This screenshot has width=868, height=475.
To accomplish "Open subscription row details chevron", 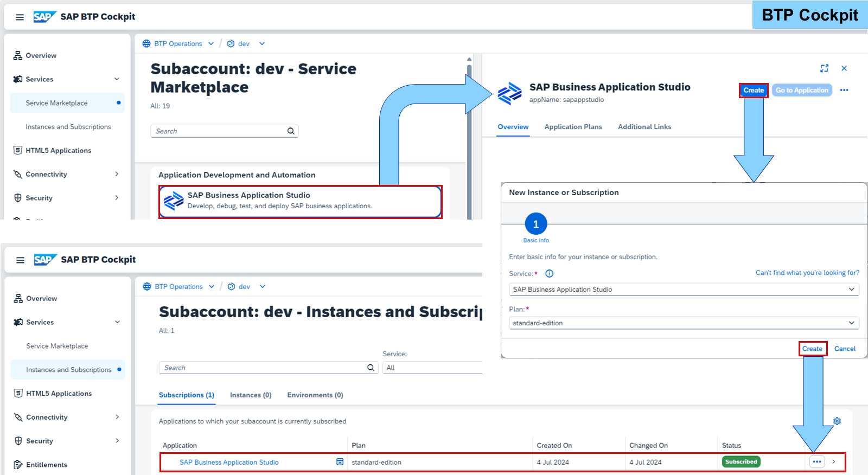I will (x=834, y=462).
